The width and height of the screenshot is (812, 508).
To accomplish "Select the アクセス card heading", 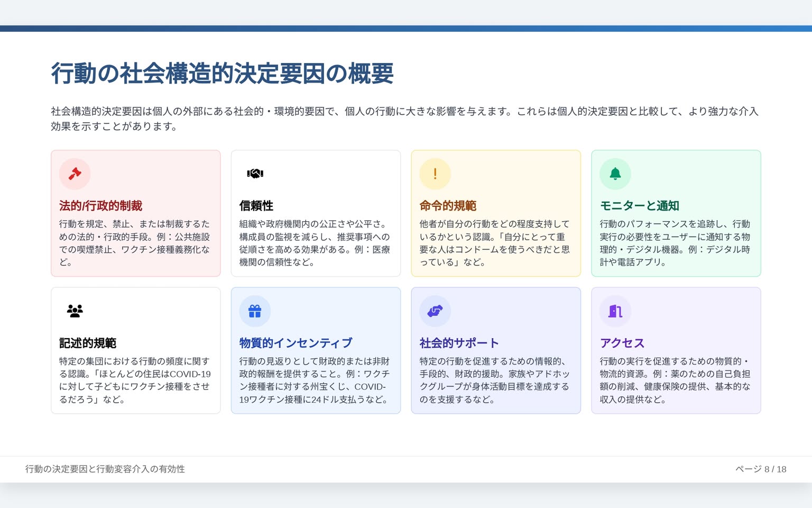I will pos(622,343).
